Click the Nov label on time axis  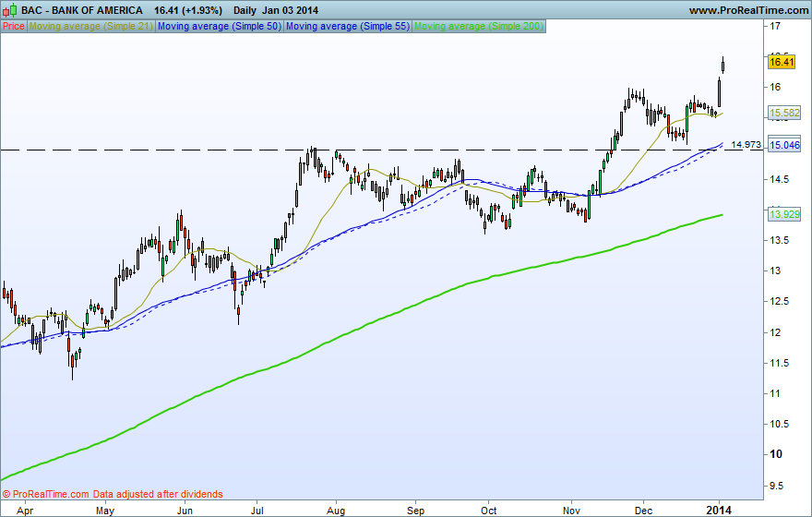click(572, 511)
